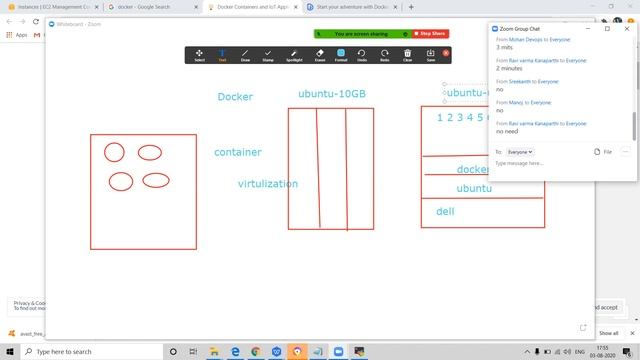Click Show all in the downloads bar
Viewport: 640px width, 360px height.
pyautogui.click(x=608, y=333)
